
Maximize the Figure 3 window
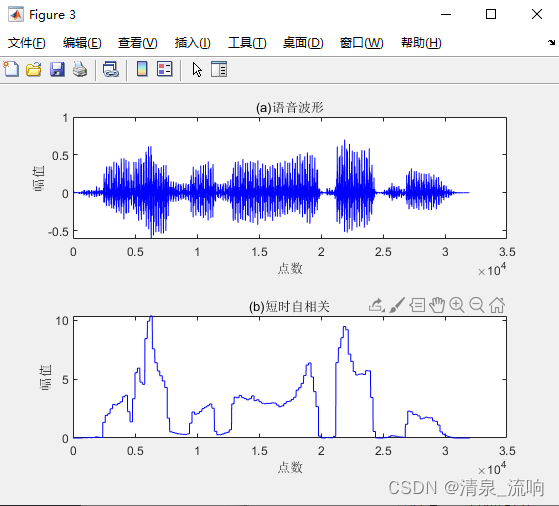click(x=491, y=14)
